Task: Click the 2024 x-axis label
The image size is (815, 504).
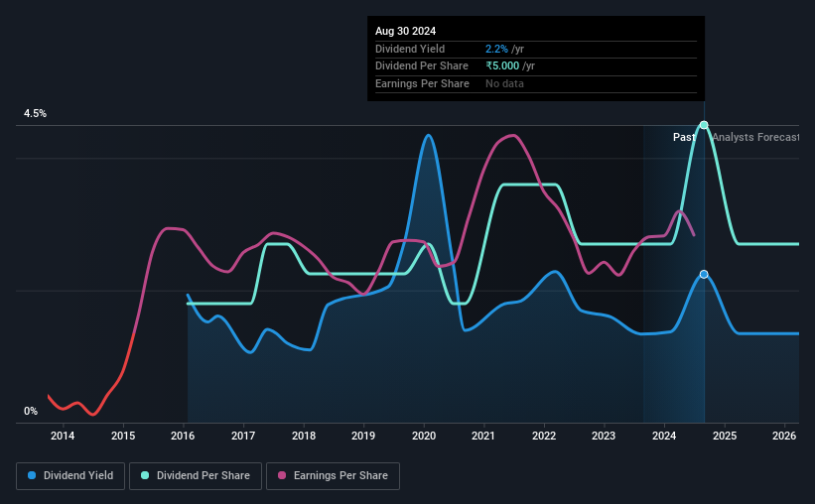Action: point(664,436)
